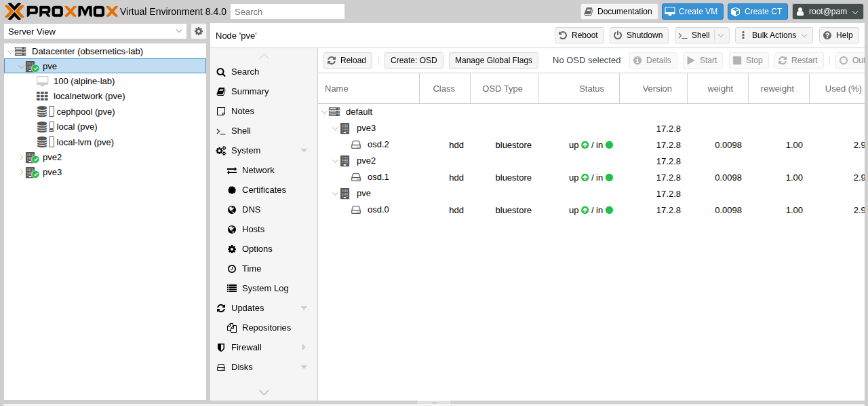Select node pve2 in the resource tree
The height and width of the screenshot is (406, 868).
[52, 157]
